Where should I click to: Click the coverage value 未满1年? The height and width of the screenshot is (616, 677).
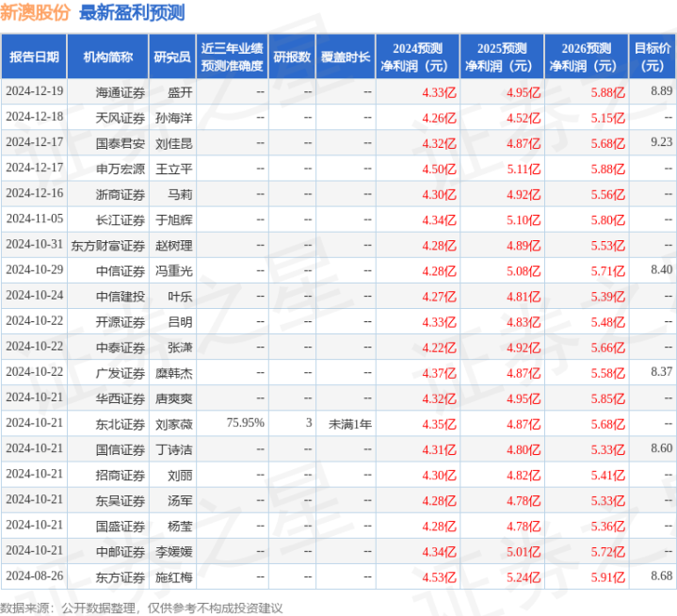(350, 424)
